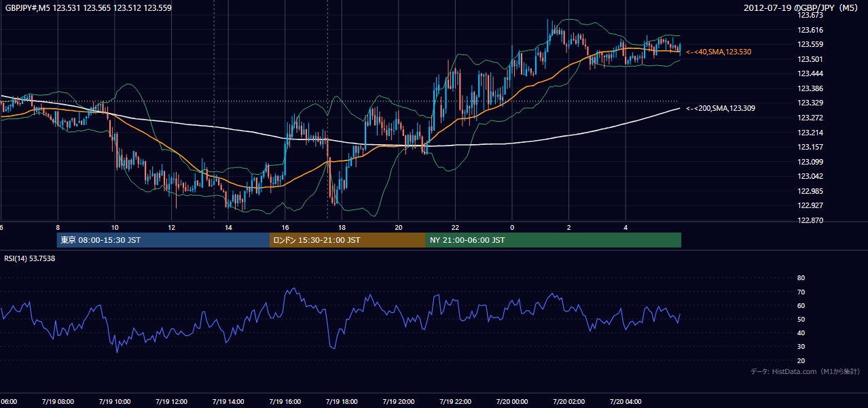Click time label 7/20 04:00
This screenshot has height=408, width=868.
625,402
